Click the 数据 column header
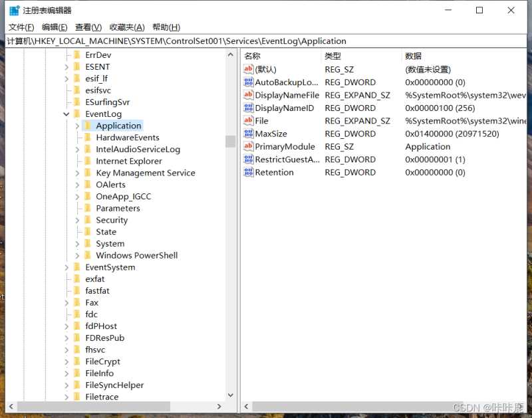Image resolution: width=532 pixels, height=418 pixels. (413, 56)
